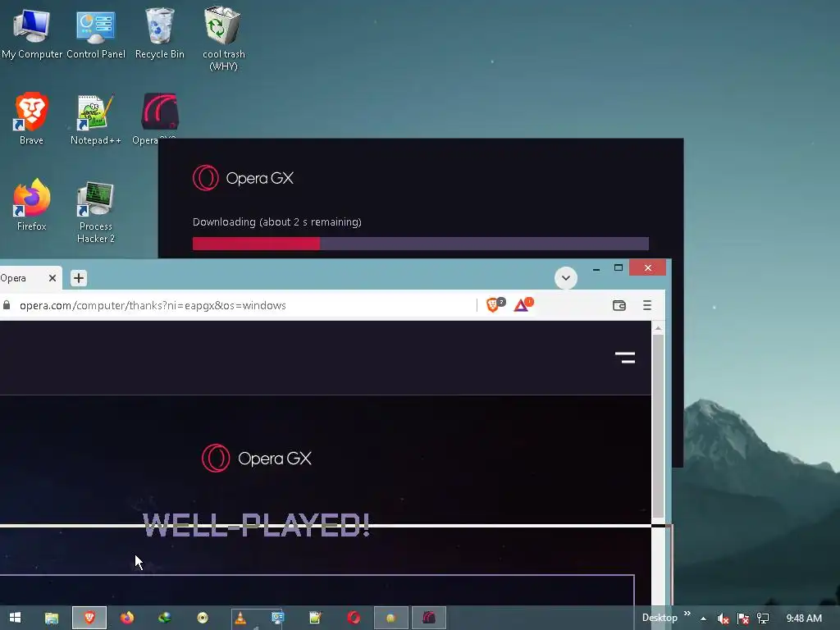Open the tab search dropdown arrow

[x=566, y=277]
